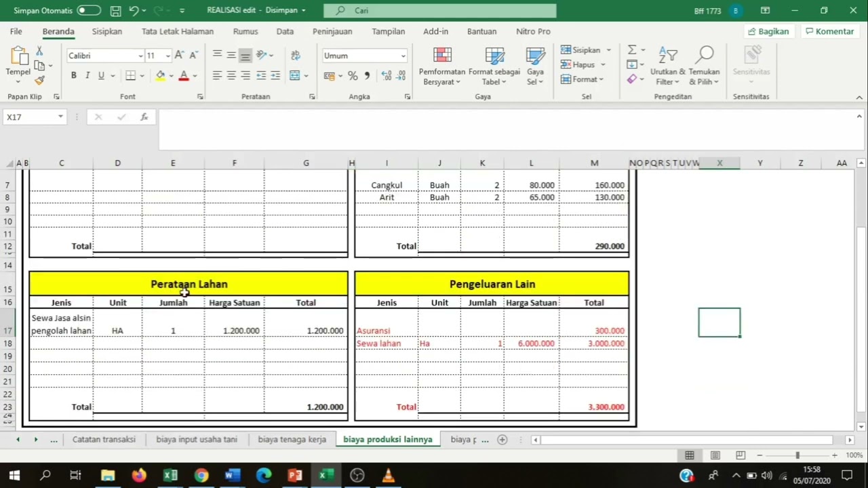Click the Windows Start button
The image size is (868, 488).
[x=14, y=475]
